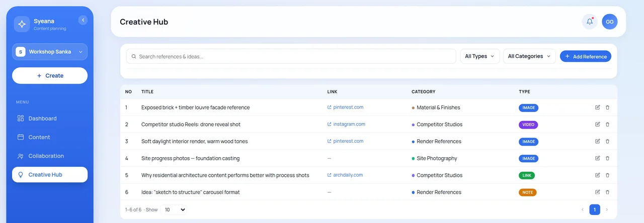
Task: Select page 1 in pagination
Action: click(595, 209)
